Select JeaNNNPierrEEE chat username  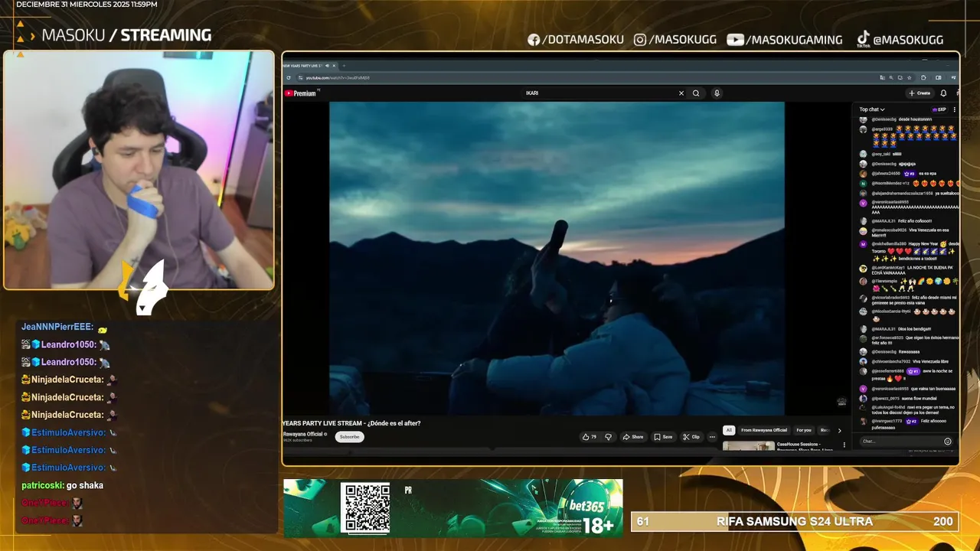[x=57, y=327]
